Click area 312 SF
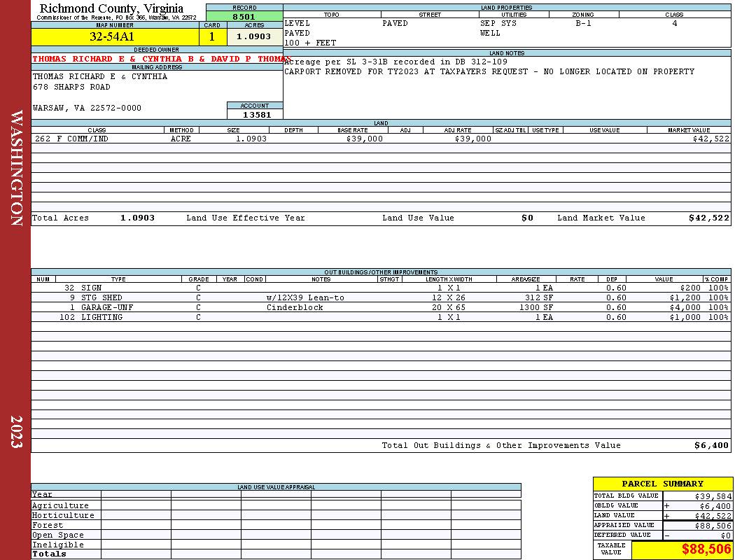Viewport: 735px width, 560px height. (539, 297)
